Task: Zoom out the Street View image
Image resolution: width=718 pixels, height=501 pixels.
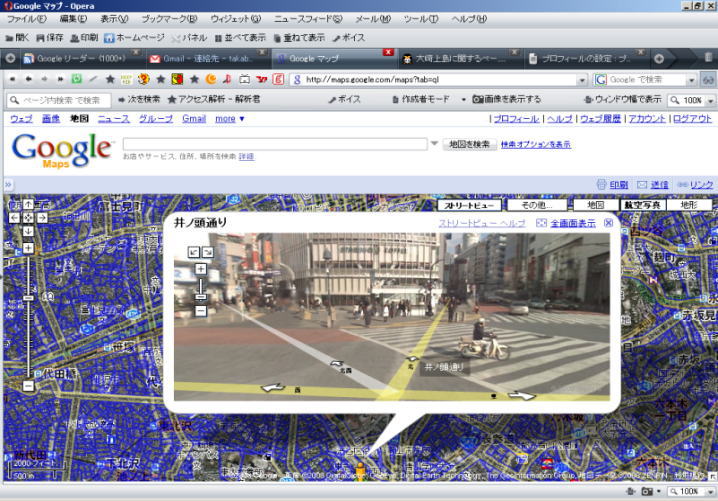Action: 201,311
